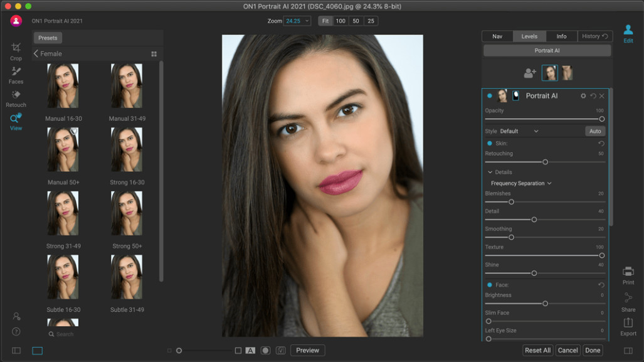Image resolution: width=644 pixels, height=362 pixels.
Task: Reset the Face section
Action: pyautogui.click(x=601, y=285)
